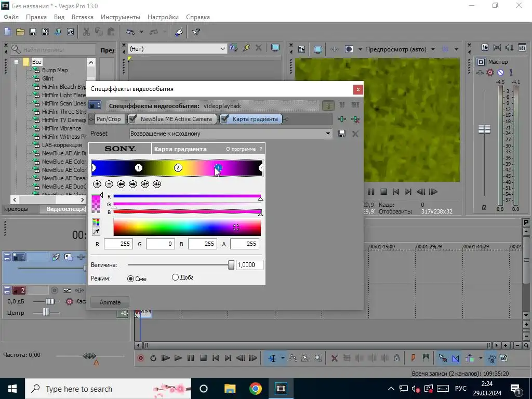Delete preset using the X icon
The image size is (532, 399).
coord(355,134)
